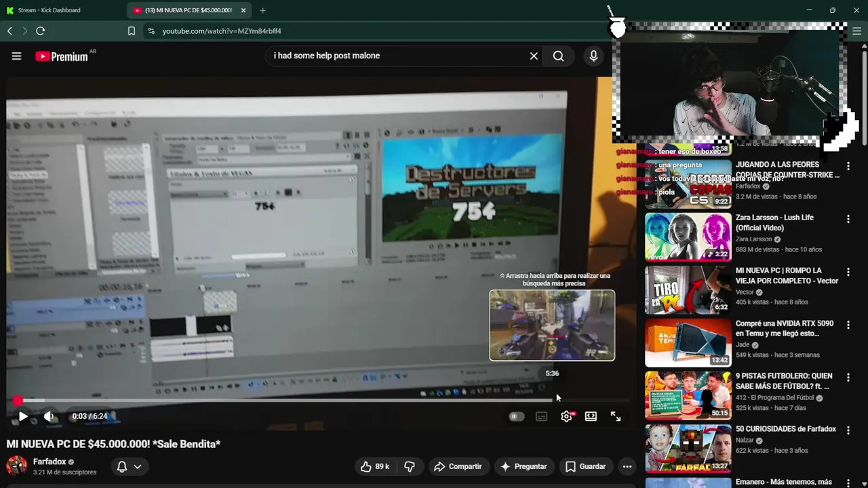Open MI NUEVA PC ROMPO LA VIEJA thumbnail
The height and width of the screenshot is (488, 868).
click(688, 290)
